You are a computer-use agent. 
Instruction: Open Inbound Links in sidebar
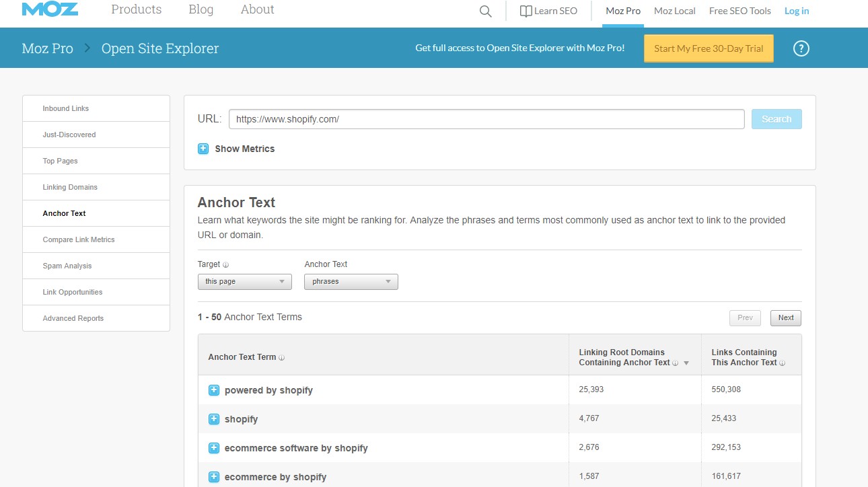96,108
